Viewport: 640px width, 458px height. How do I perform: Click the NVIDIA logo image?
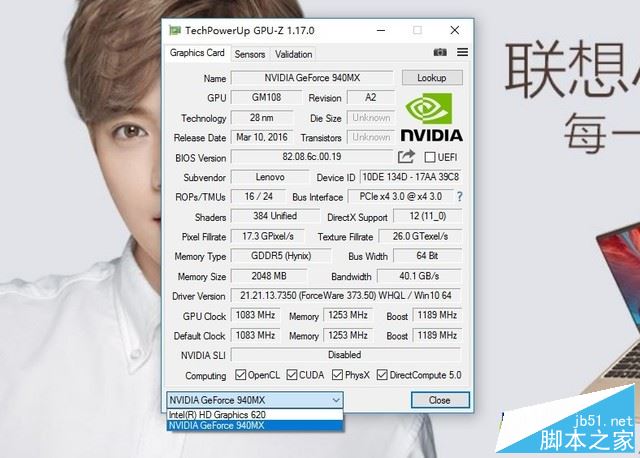pos(431,117)
